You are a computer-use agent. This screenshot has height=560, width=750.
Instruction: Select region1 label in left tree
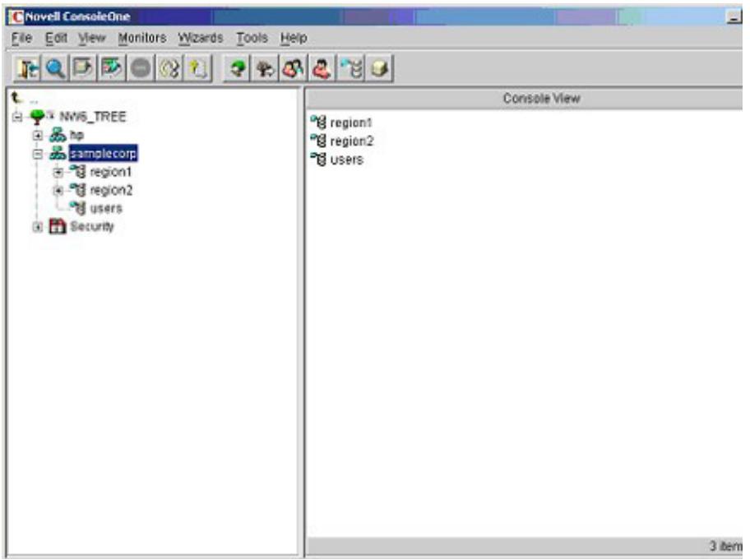pyautogui.click(x=110, y=172)
